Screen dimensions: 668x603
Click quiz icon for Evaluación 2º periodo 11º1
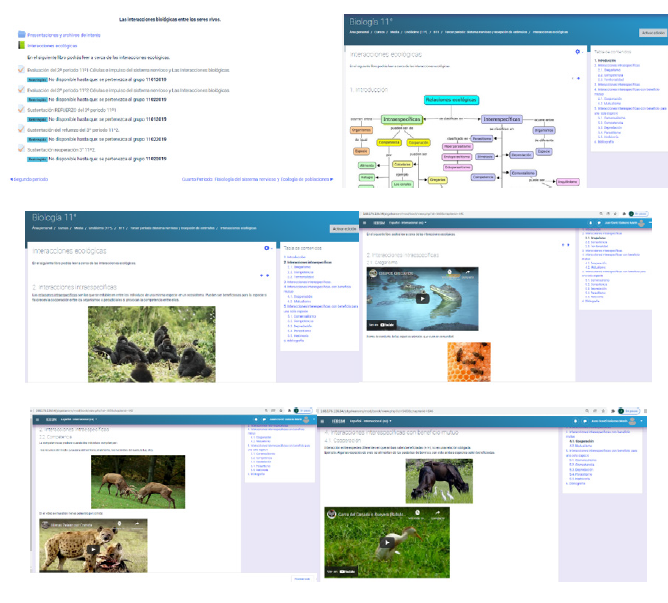point(21,71)
